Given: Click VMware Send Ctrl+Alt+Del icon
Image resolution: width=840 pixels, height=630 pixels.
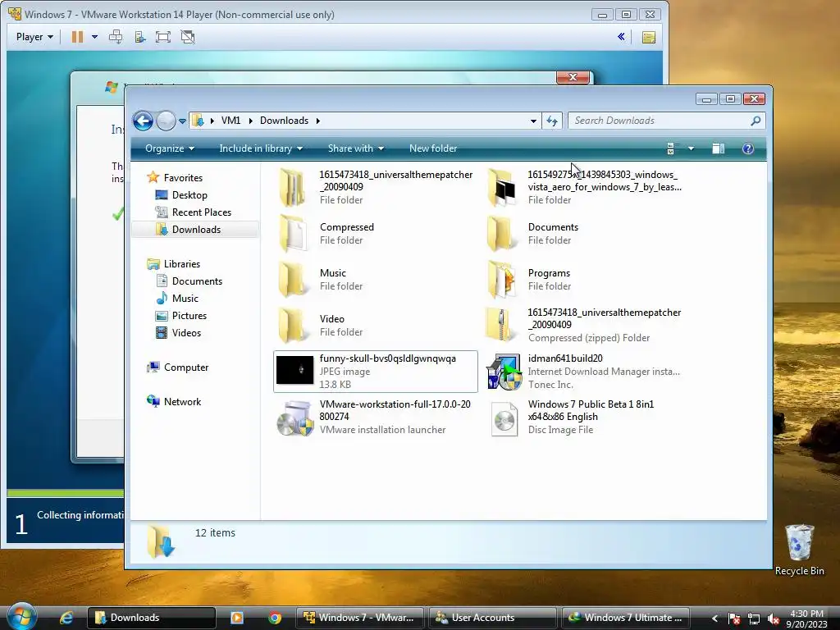Looking at the screenshot, I should tap(116, 37).
